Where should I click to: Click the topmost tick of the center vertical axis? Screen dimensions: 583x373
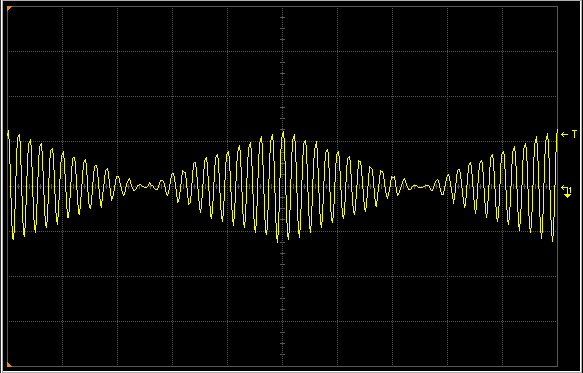coord(283,17)
